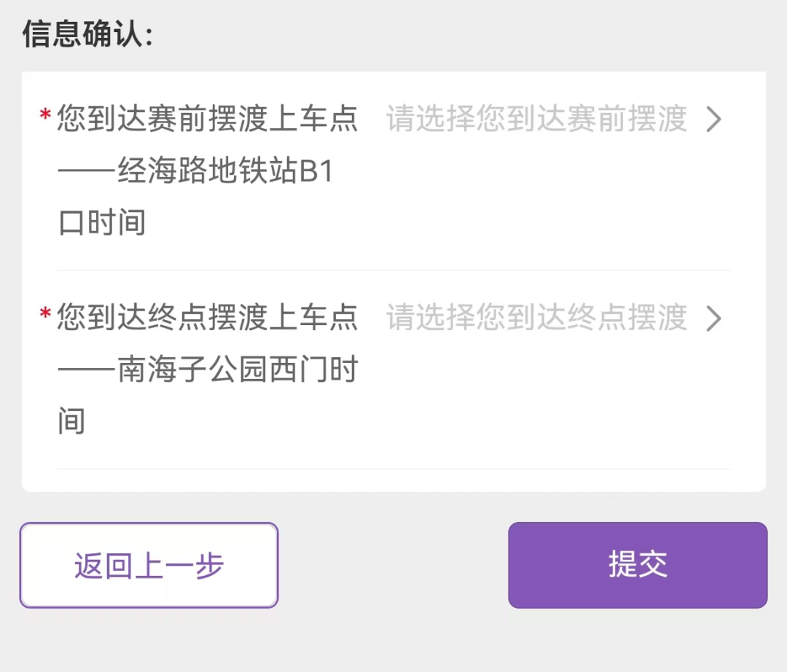Click the red asterisk beside 您到达赛前摆渡上车点
The height and width of the screenshot is (672, 787).
coord(45,116)
